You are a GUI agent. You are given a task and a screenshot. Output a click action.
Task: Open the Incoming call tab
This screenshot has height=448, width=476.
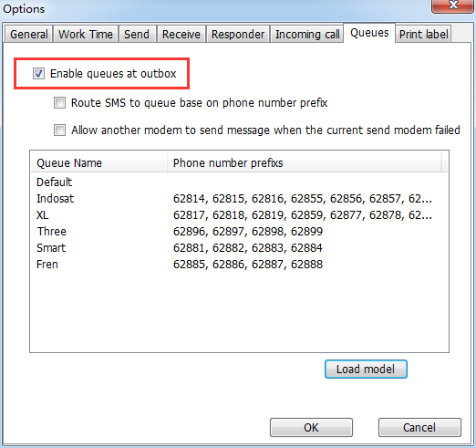click(307, 34)
